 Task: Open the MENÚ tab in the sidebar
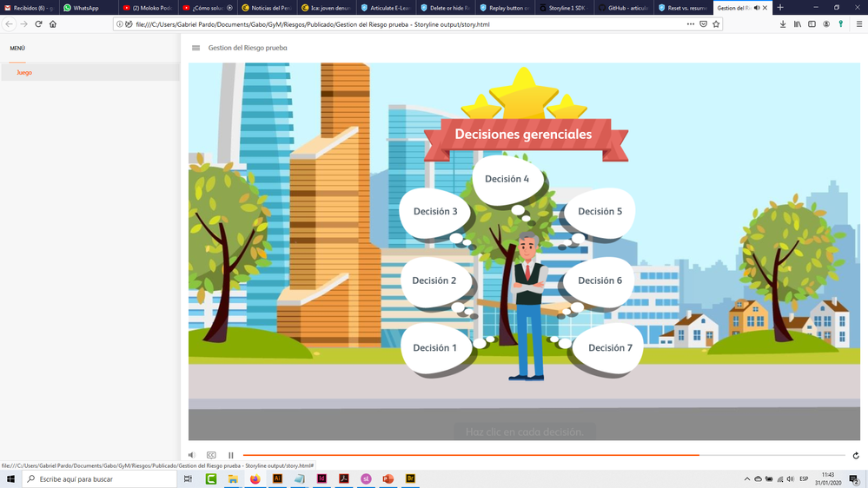[17, 49]
